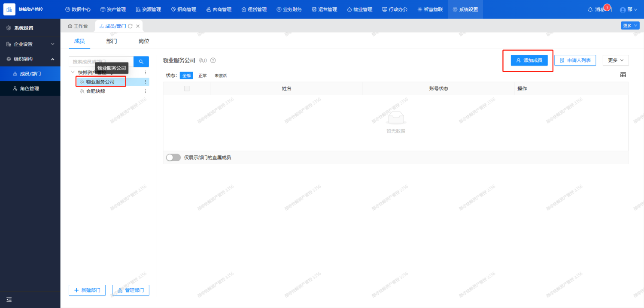The height and width of the screenshot is (308, 644).
Task: Click the 系统设置 gear icon in sidebar
Action: [9, 28]
